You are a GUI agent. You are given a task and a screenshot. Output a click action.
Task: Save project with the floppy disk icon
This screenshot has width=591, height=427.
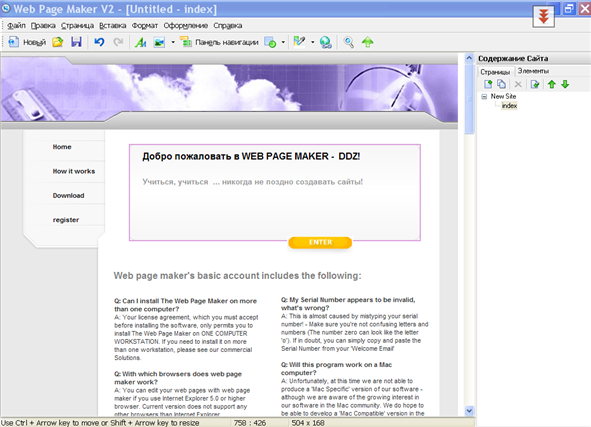[x=77, y=42]
